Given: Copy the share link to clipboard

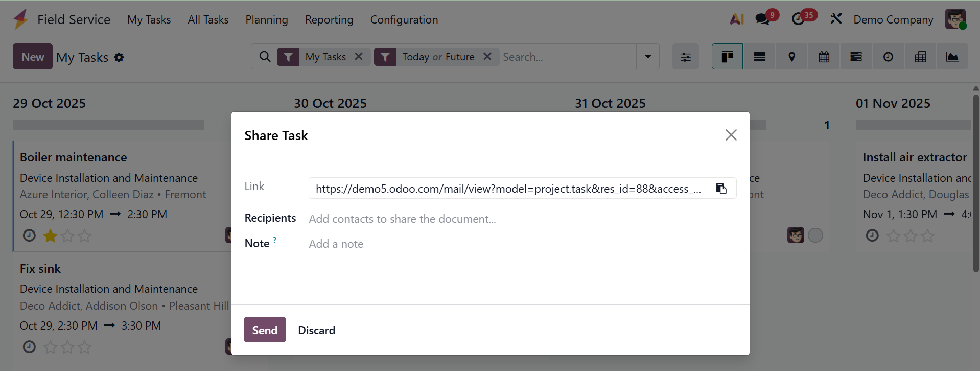Looking at the screenshot, I should click(x=721, y=189).
